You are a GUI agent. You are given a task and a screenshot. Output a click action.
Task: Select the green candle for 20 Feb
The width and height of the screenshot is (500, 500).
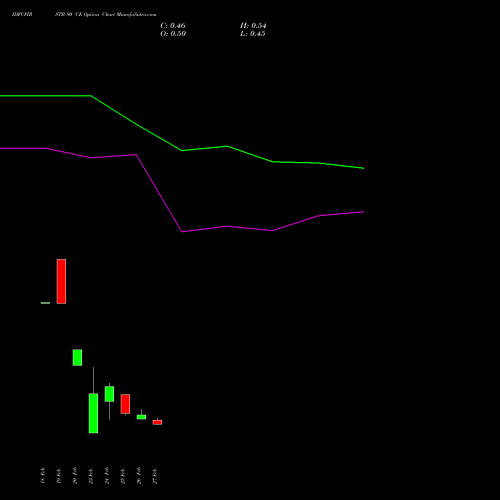pos(77,357)
